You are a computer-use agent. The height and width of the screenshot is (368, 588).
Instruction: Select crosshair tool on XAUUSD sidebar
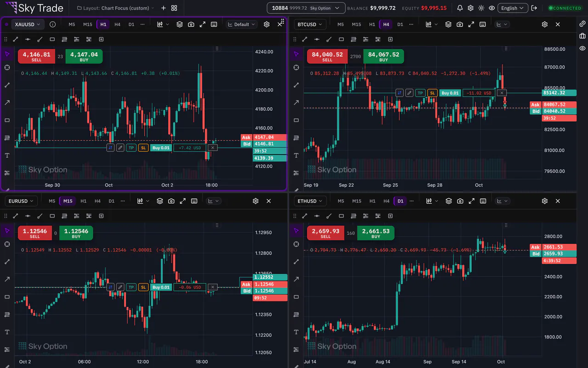[7, 68]
